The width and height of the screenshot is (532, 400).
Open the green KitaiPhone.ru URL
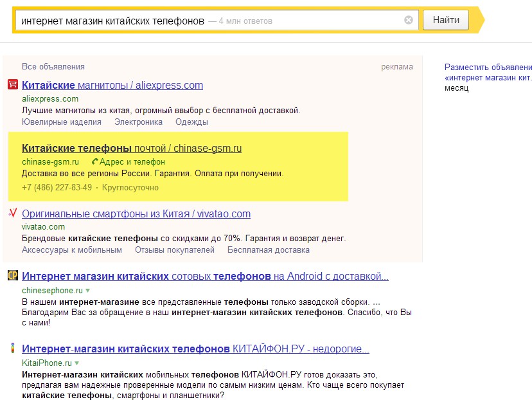coord(47,363)
